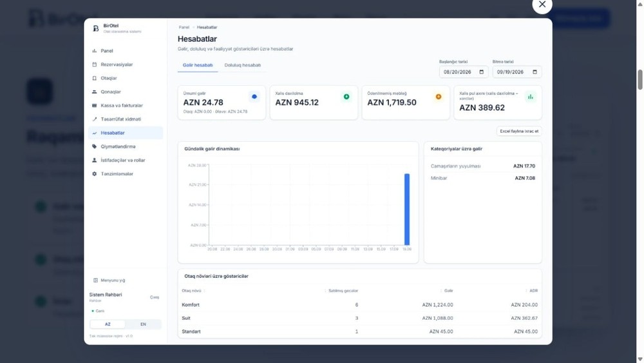
Task: Click Canlı status indicator in sidebar
Action: click(x=98, y=311)
